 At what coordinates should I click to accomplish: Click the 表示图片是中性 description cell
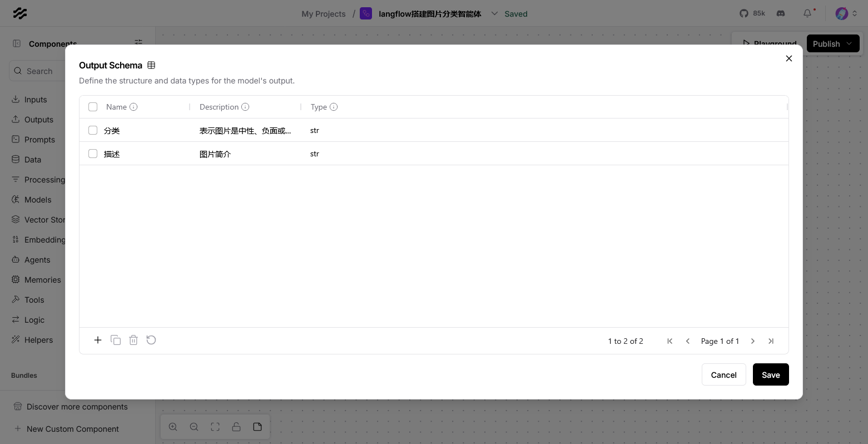pyautogui.click(x=246, y=130)
